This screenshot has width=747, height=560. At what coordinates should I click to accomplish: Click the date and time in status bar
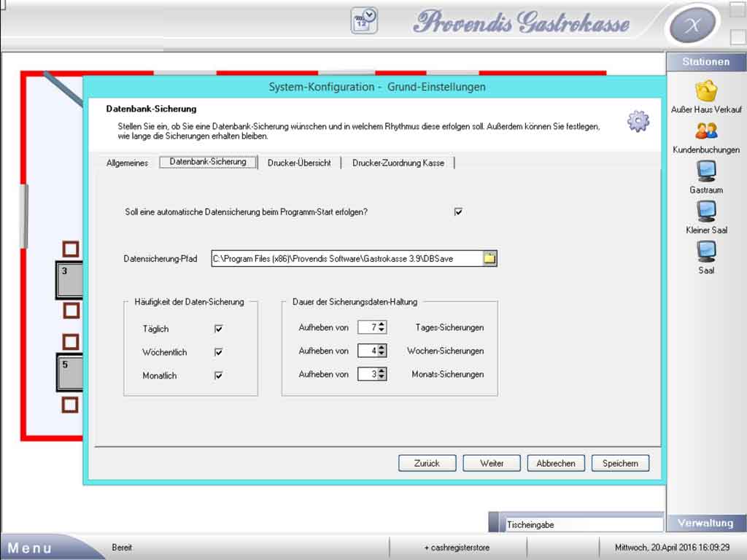(x=672, y=548)
